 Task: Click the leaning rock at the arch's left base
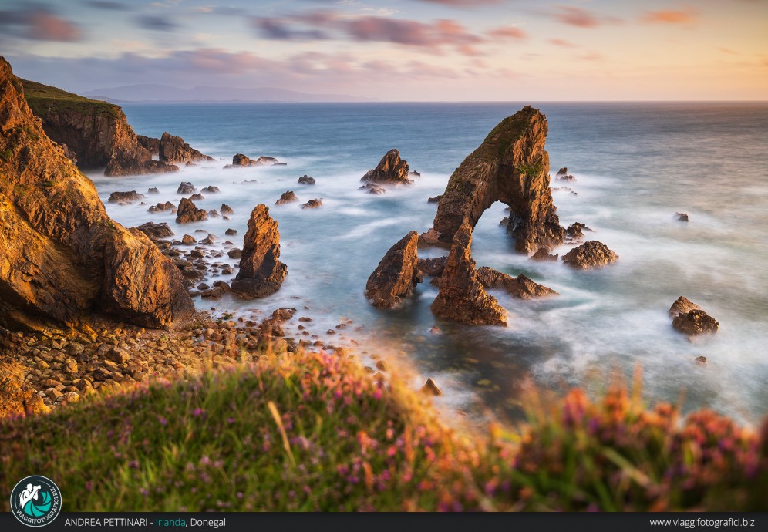tap(394, 271)
